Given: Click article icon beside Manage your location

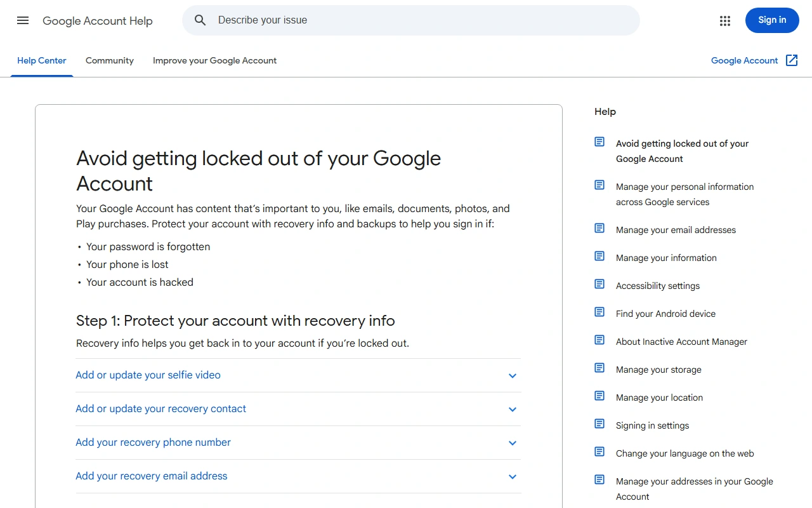Looking at the screenshot, I should coord(599,396).
